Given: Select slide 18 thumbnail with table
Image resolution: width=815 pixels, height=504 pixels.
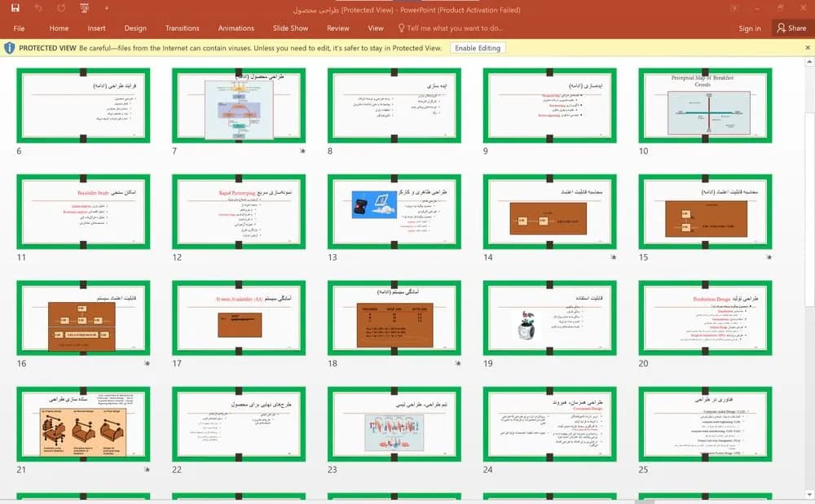Looking at the screenshot, I should coord(394,318).
